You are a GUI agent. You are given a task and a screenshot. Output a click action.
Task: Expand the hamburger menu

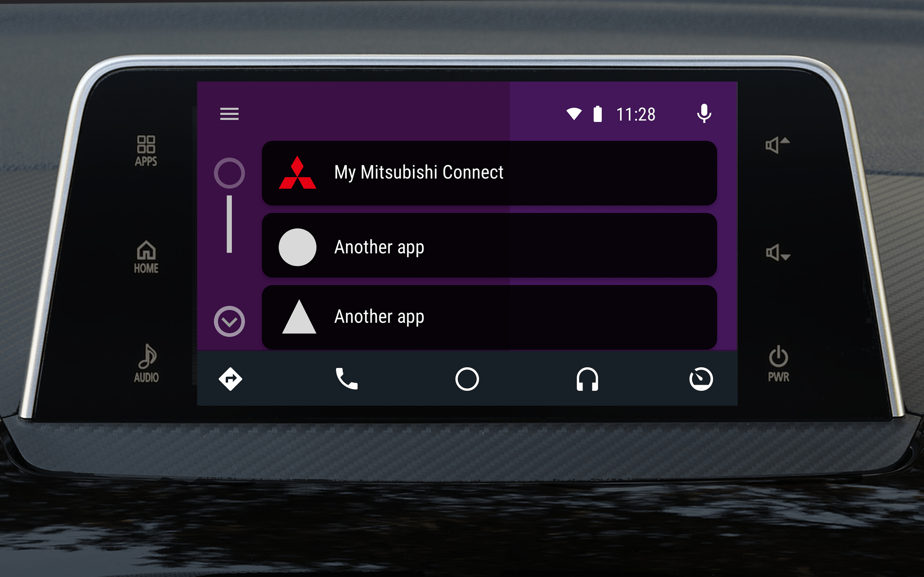[229, 114]
